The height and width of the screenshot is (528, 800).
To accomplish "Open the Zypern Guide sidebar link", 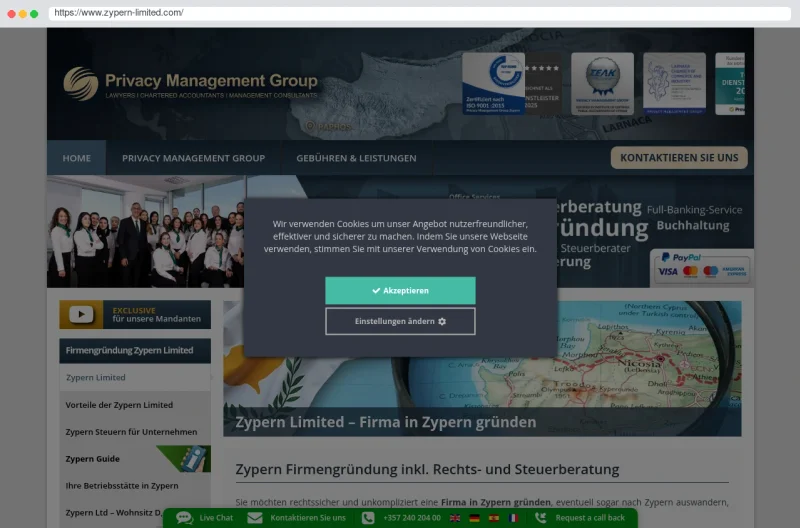I will 92,459.
